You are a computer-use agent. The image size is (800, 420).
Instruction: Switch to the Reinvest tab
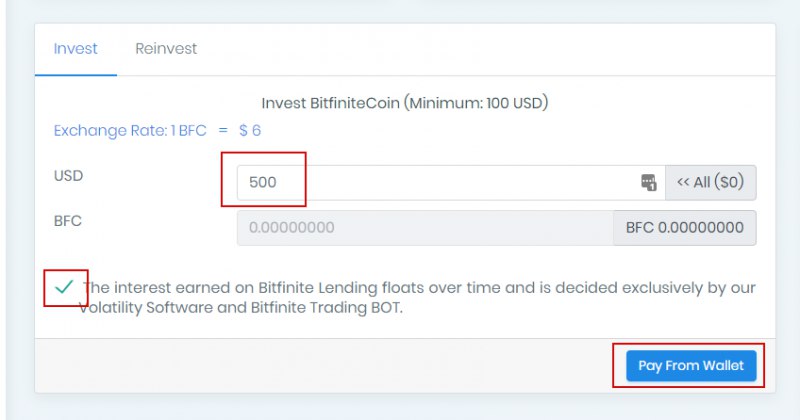166,48
